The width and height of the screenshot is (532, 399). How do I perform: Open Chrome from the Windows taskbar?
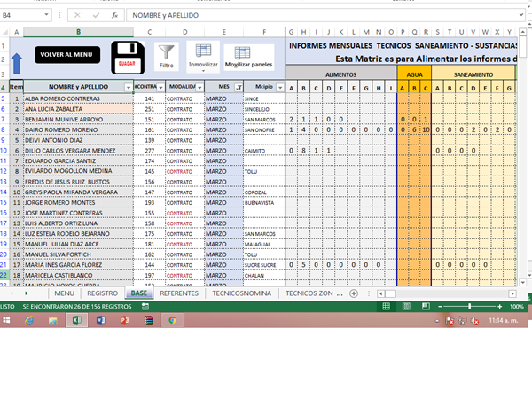(x=173, y=321)
